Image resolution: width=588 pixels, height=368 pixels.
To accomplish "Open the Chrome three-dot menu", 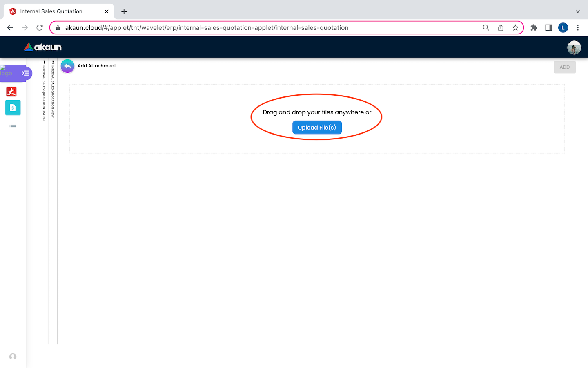I will tap(578, 28).
